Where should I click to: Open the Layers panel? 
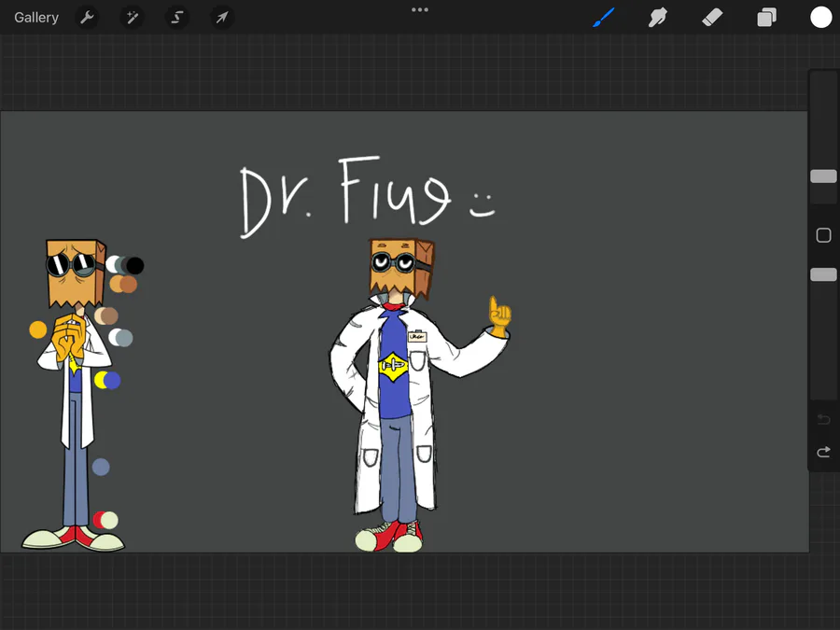[766, 17]
